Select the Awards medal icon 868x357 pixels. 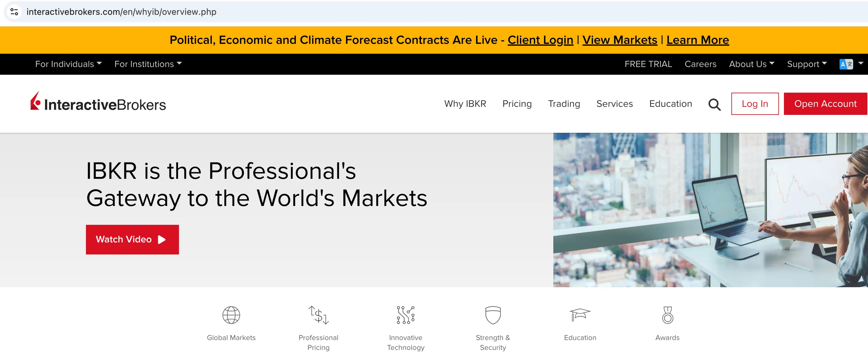point(667,315)
